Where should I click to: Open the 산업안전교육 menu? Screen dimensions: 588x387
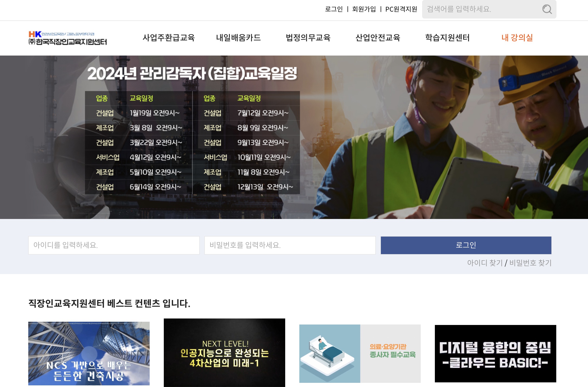(378, 38)
